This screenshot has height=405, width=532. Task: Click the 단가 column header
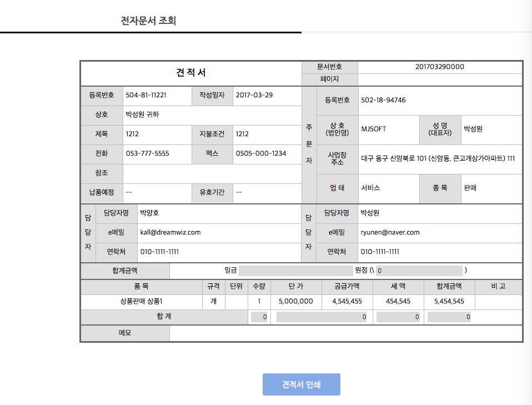[296, 287]
